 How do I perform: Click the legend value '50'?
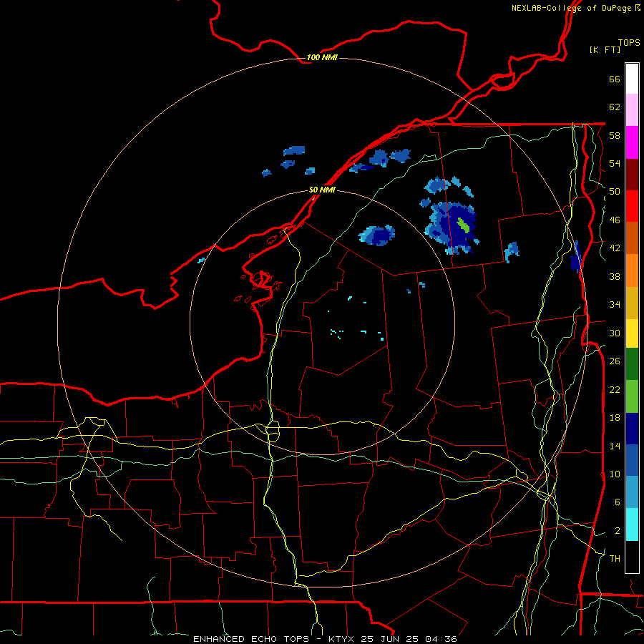(x=615, y=192)
